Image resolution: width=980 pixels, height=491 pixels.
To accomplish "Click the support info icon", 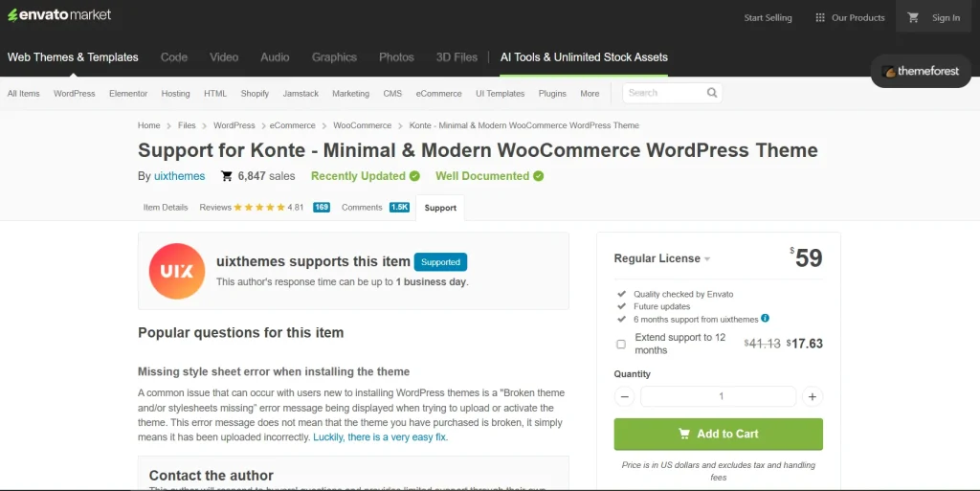I will tap(765, 319).
